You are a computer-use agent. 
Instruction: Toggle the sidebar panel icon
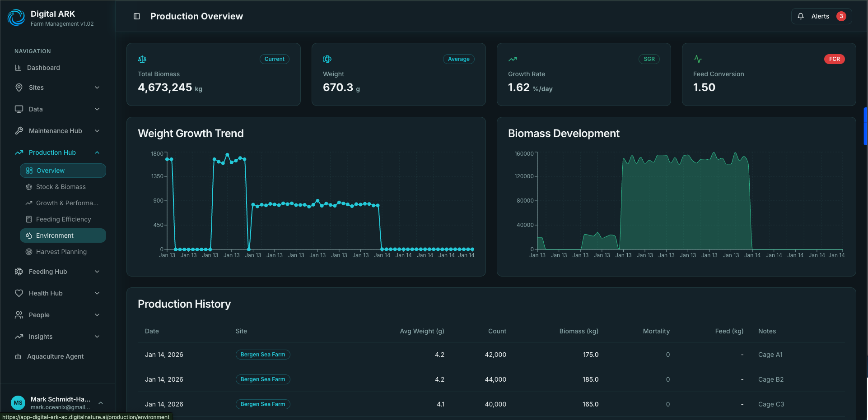[137, 16]
